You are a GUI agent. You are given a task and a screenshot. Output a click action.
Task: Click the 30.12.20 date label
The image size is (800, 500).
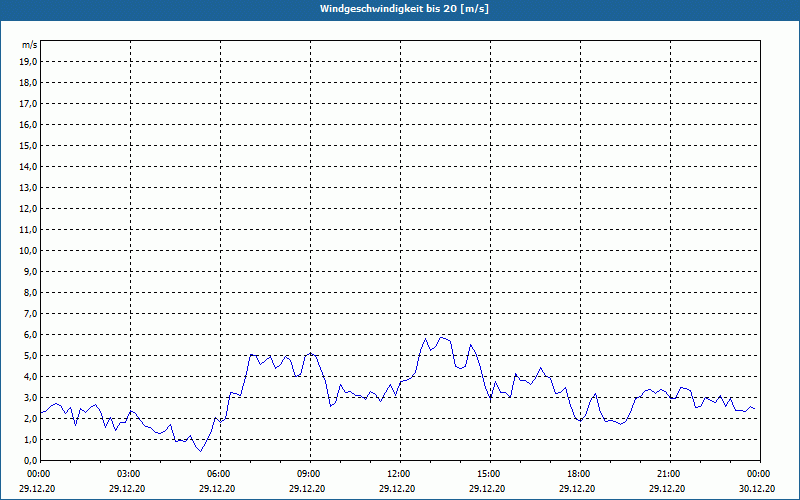pyautogui.click(x=757, y=488)
